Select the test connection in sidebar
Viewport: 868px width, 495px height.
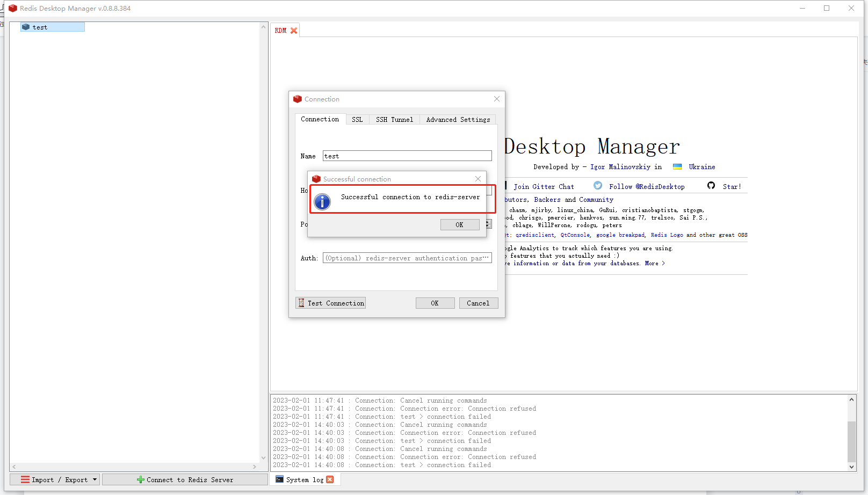pos(52,27)
